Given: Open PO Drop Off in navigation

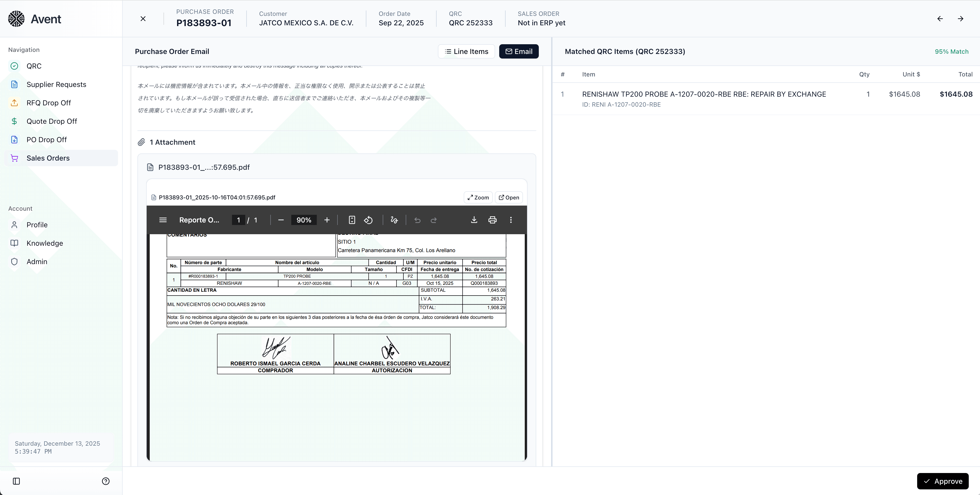Looking at the screenshot, I should pyautogui.click(x=46, y=140).
